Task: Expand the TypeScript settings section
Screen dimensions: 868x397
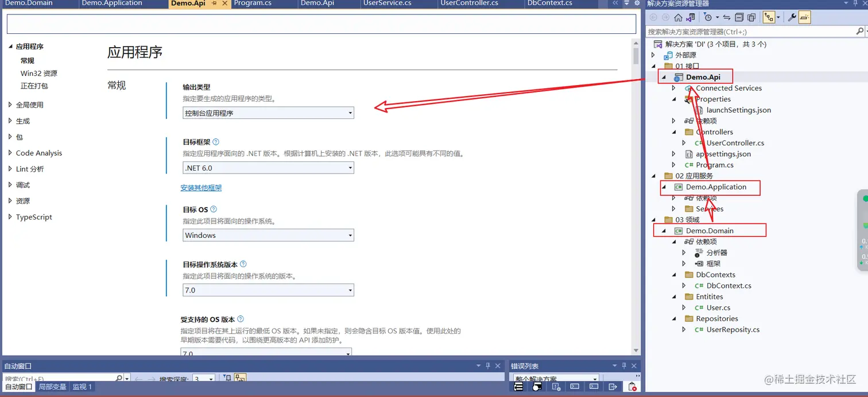Action: point(10,217)
